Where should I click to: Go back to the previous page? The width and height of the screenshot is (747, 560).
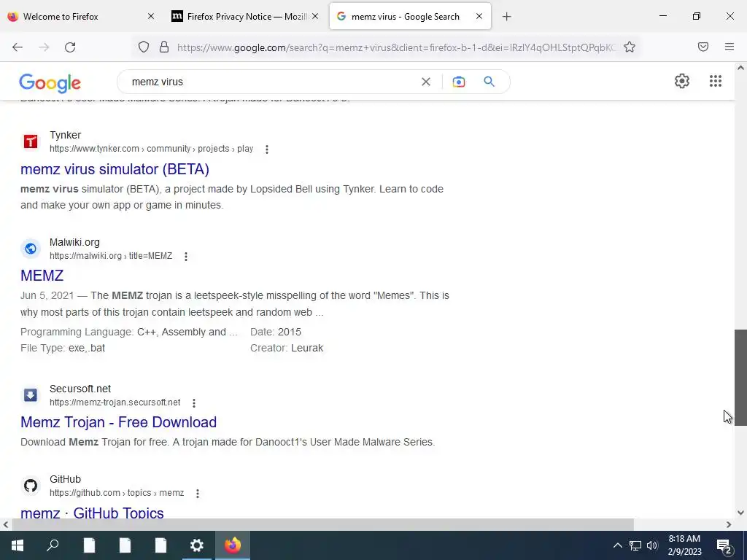[x=18, y=47]
